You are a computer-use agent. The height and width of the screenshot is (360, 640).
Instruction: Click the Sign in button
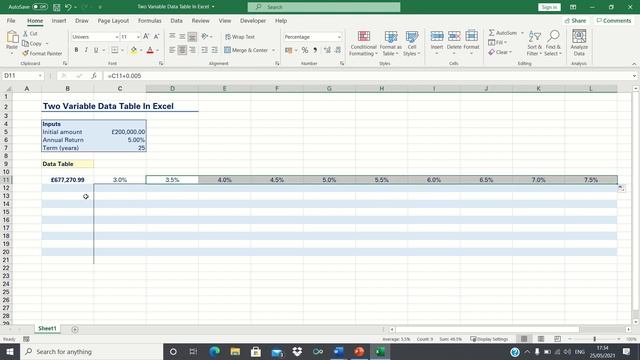[x=549, y=7]
